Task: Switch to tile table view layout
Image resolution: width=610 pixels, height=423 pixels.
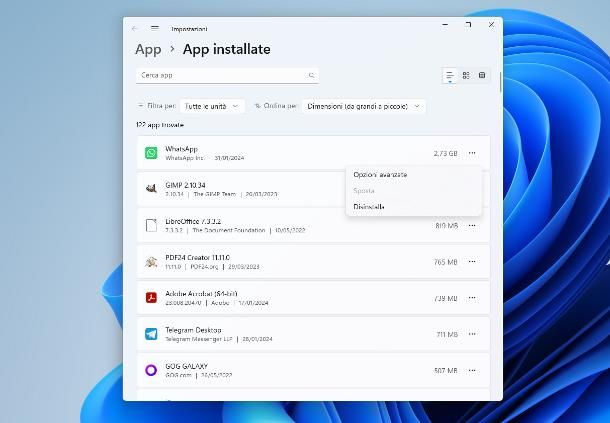Action: pyautogui.click(x=482, y=75)
